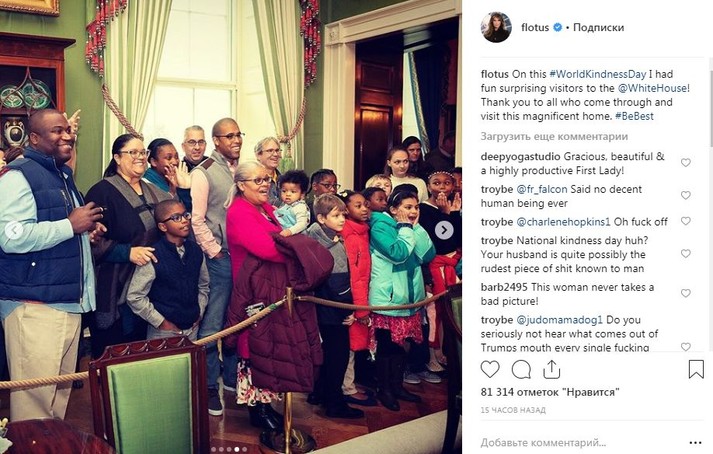This screenshot has height=454, width=713.
Task: Open the #BeBest hashtag
Action: click(x=634, y=116)
